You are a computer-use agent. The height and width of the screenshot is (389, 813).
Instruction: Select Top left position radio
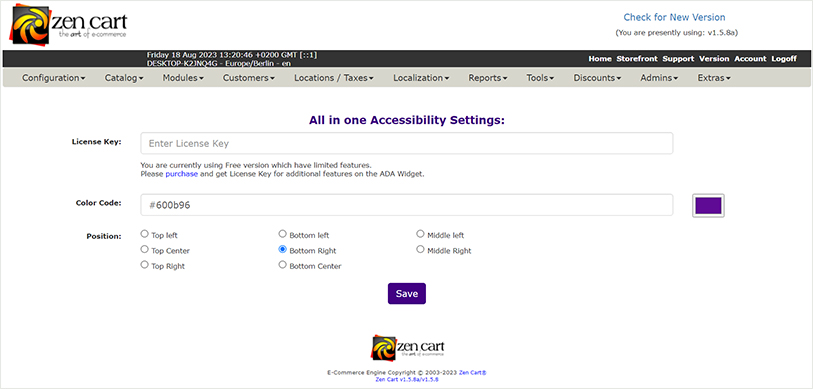145,234
